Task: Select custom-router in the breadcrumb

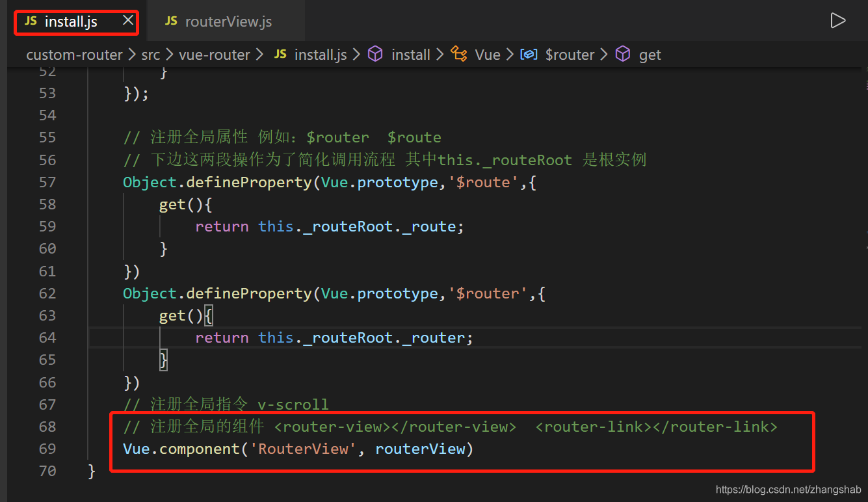Action: click(74, 55)
